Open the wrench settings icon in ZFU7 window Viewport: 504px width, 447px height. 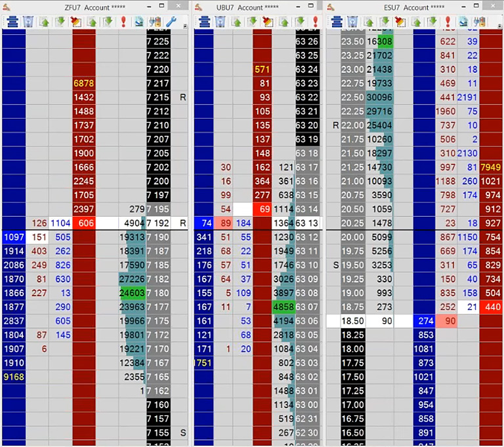tap(171, 22)
